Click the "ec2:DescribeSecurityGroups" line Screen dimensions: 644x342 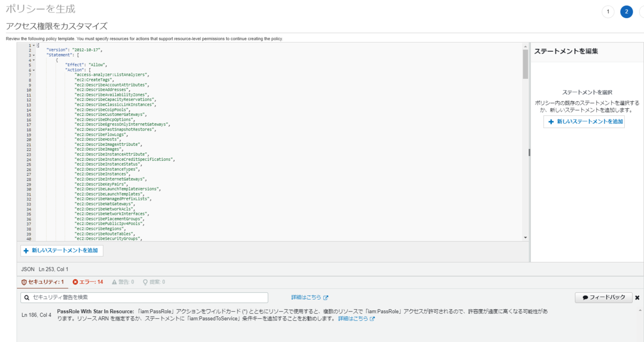[108, 239]
